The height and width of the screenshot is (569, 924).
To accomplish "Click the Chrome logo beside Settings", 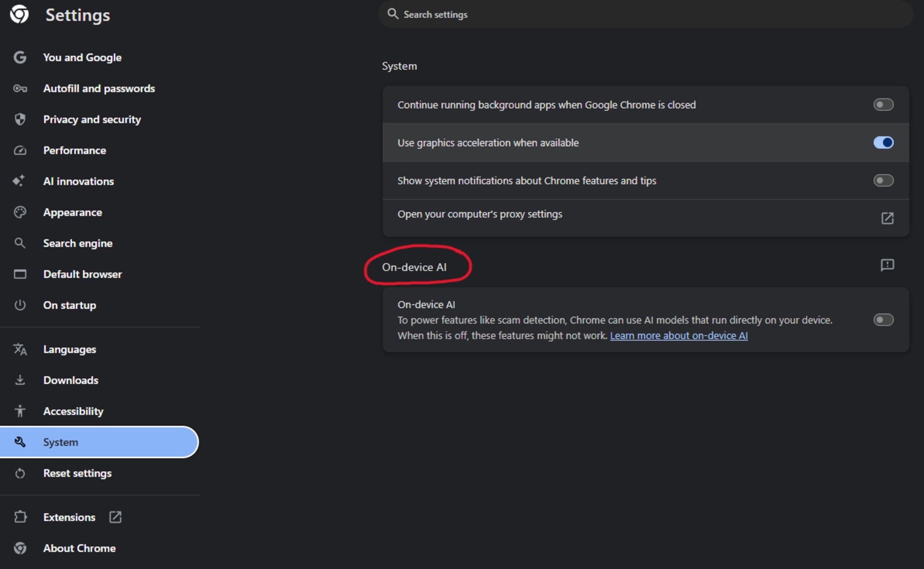I will (19, 14).
